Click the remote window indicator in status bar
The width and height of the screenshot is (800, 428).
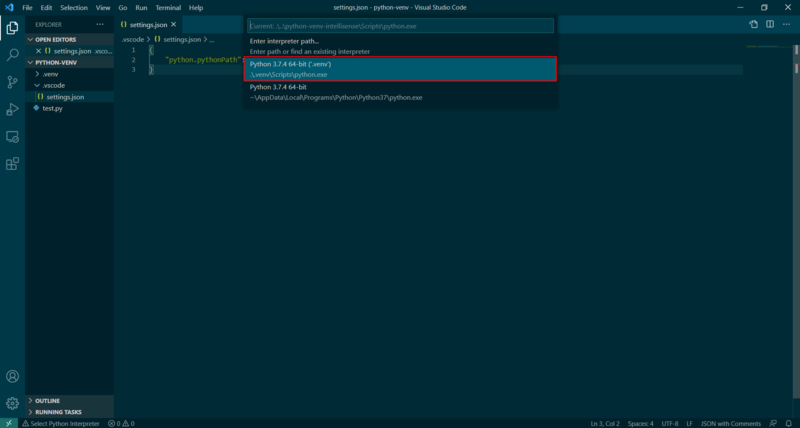[9, 423]
